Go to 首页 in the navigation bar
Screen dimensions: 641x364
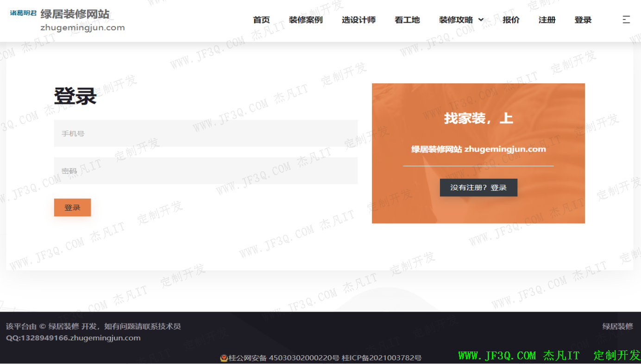coord(261,20)
